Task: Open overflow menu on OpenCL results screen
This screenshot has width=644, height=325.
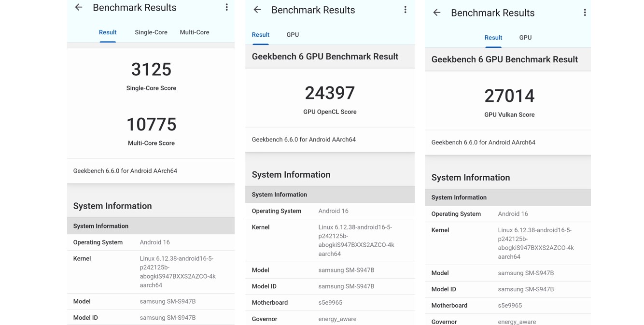Action: (405, 10)
